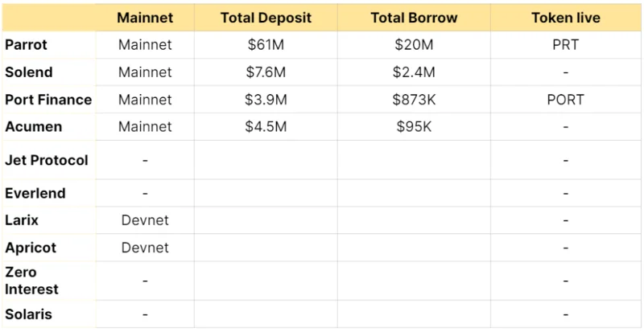Select the Jet Protocol row label
The height and width of the screenshot is (332, 644).
coord(47,160)
